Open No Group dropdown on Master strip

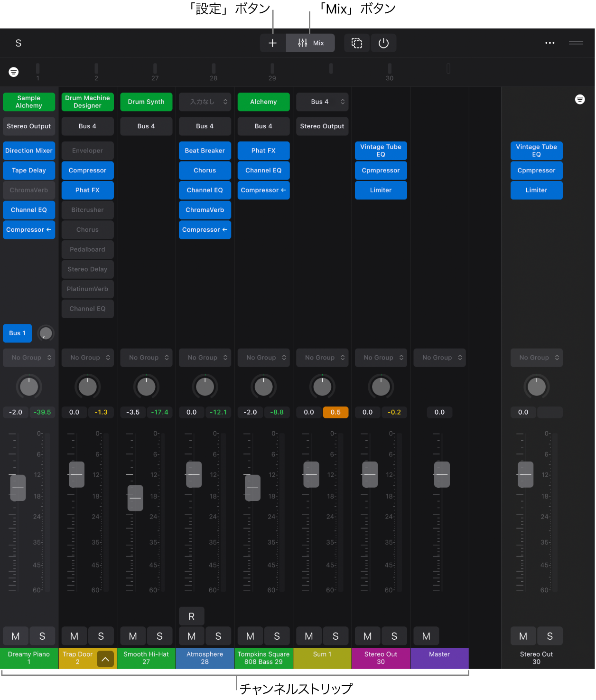pos(439,358)
